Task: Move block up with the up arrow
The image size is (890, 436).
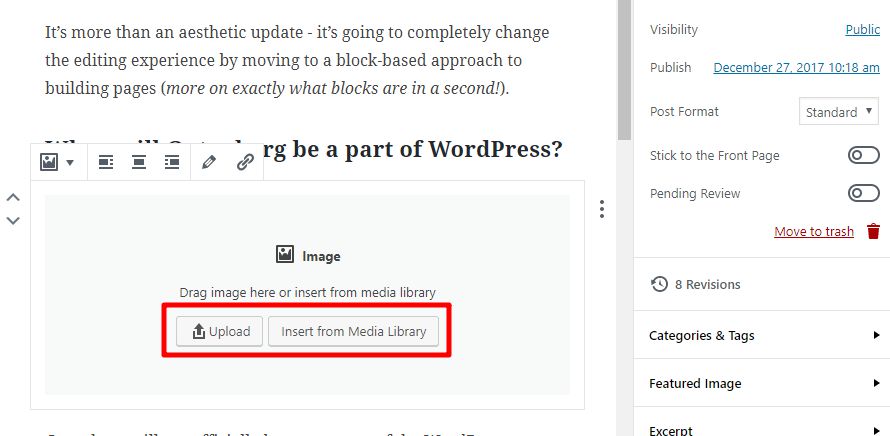Action: [x=13, y=198]
